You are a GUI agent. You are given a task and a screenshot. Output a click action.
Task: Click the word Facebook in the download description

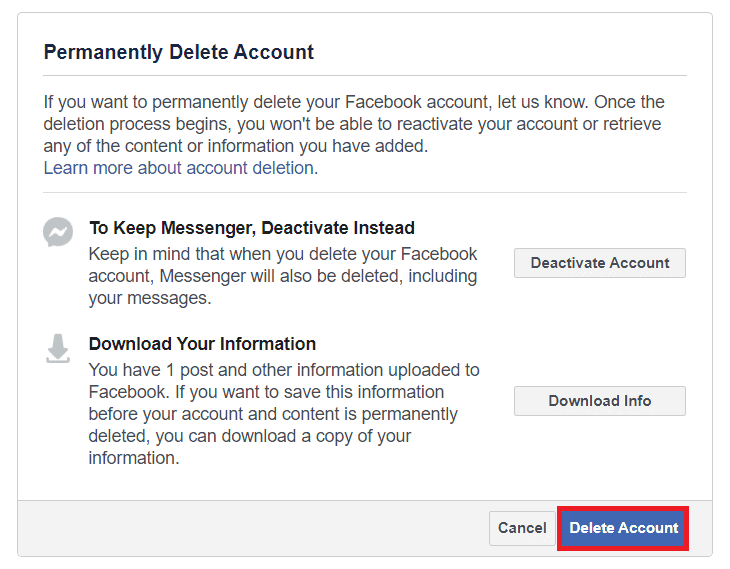tap(127, 392)
